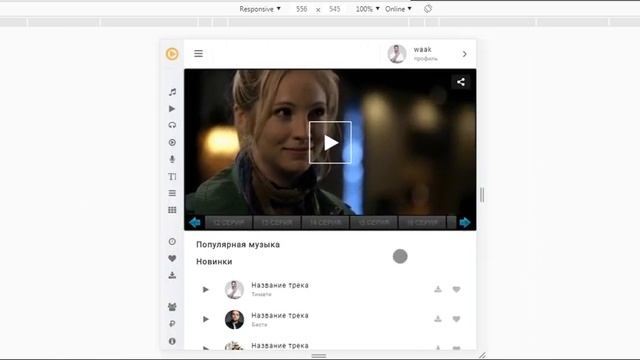
Task: Expand the waak profile chevron
Action: (464, 54)
